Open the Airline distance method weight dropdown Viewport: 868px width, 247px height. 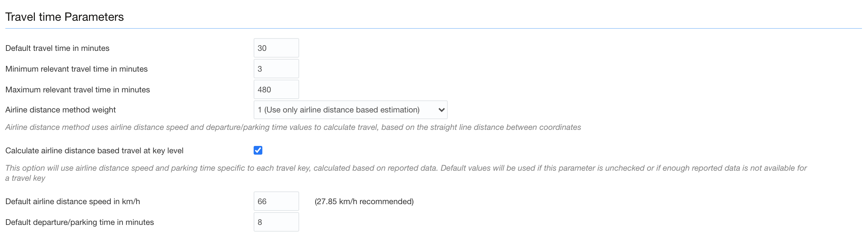350,109
